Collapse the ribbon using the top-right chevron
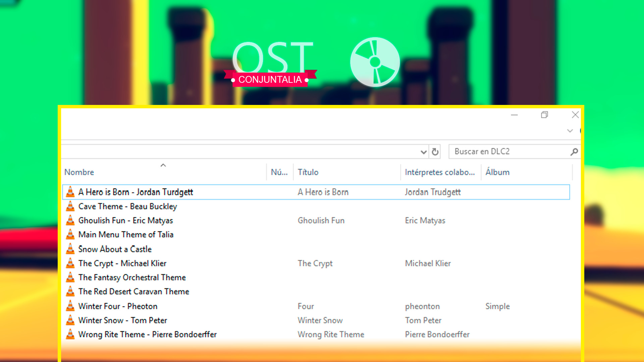This screenshot has width=644, height=362. pos(570,131)
